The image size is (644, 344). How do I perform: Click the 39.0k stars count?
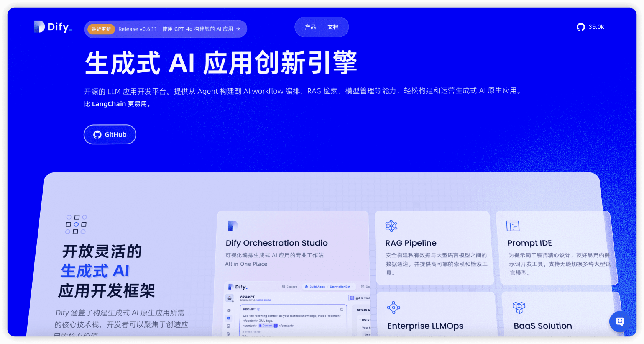[596, 27]
